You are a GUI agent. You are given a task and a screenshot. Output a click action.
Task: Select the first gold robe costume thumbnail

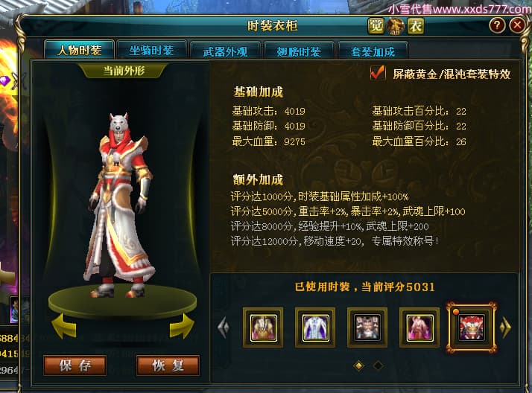pyautogui.click(x=263, y=327)
